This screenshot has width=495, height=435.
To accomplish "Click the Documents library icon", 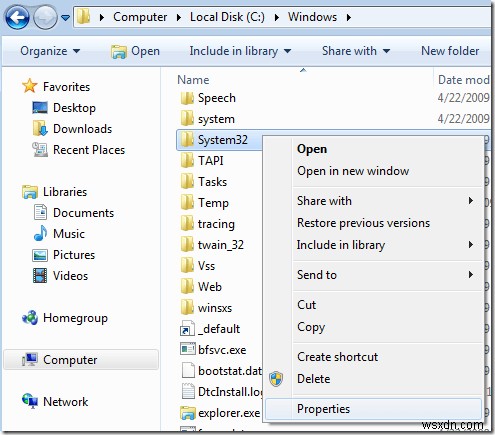I will 40,213.
